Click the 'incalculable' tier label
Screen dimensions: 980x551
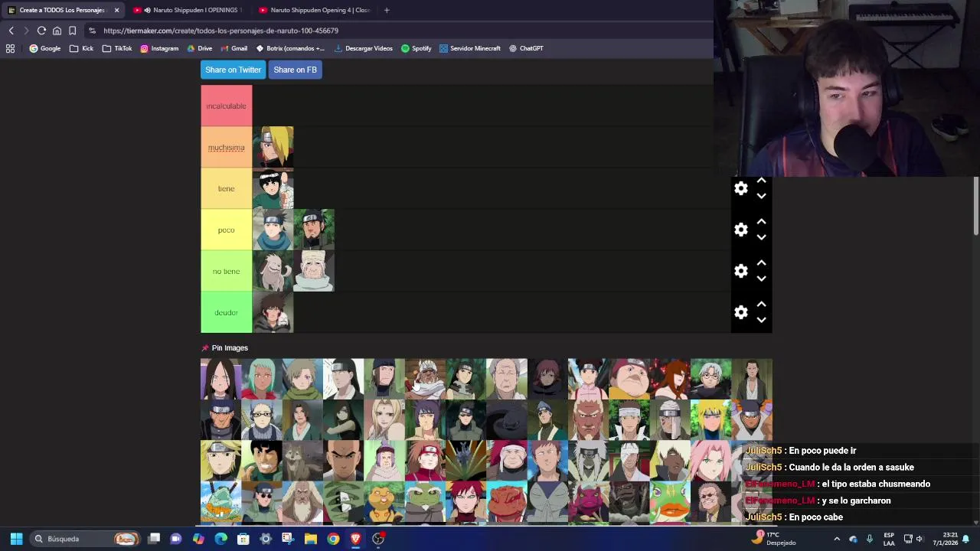tap(226, 106)
